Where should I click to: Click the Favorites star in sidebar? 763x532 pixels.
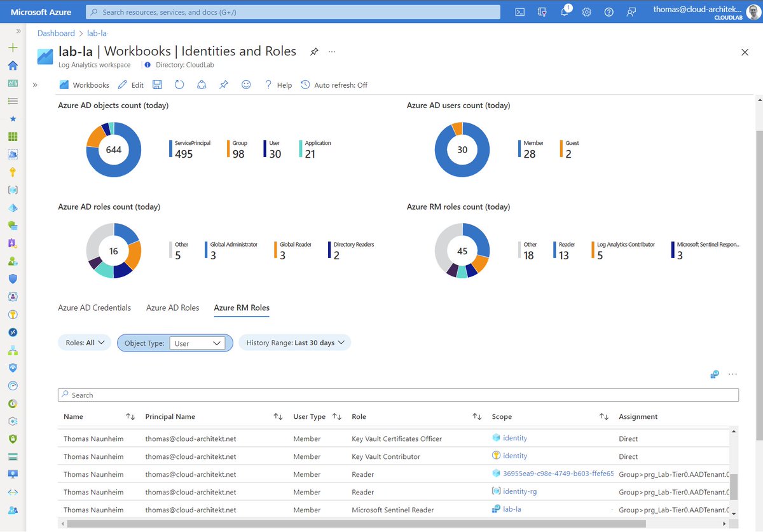[13, 119]
